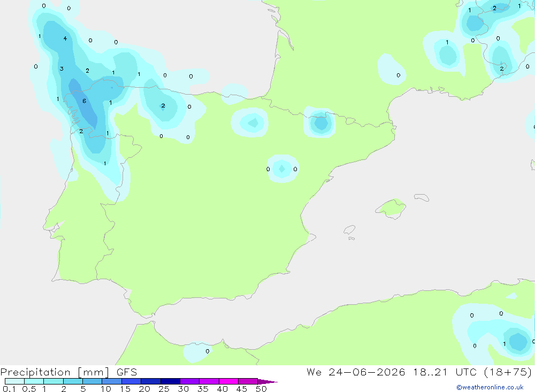Click the arrow tip beyond 50 in legend
The image size is (535, 392).
pyautogui.click(x=268, y=381)
